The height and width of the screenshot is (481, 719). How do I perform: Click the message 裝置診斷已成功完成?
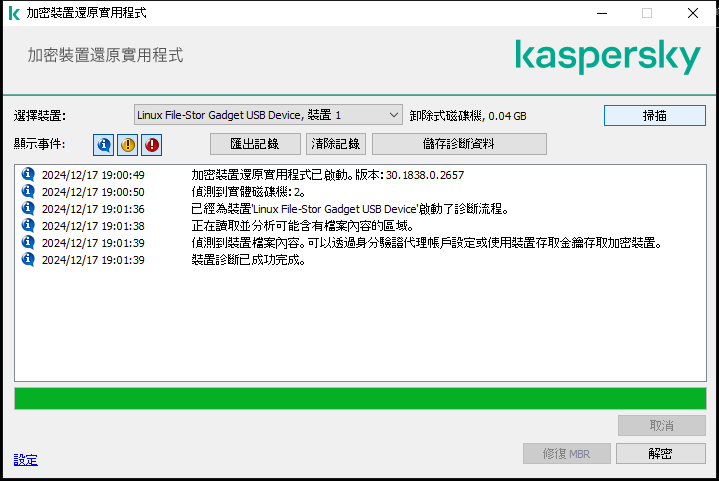click(248, 260)
